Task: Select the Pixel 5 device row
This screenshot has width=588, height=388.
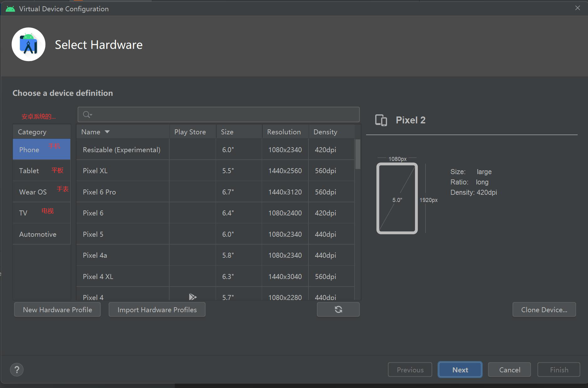Action: [216, 234]
